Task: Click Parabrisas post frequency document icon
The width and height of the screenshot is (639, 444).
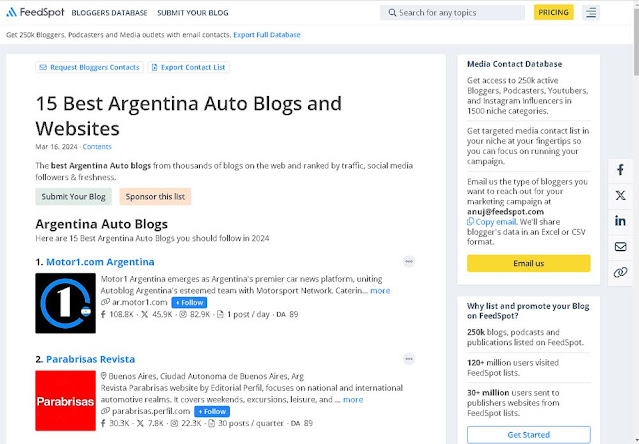Action: pyautogui.click(x=211, y=423)
